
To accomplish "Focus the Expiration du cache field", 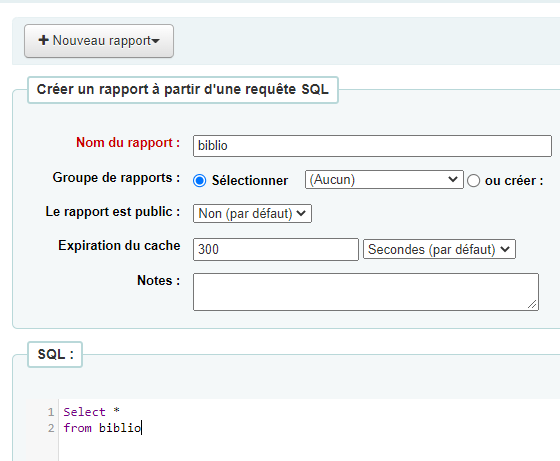I will coord(275,249).
